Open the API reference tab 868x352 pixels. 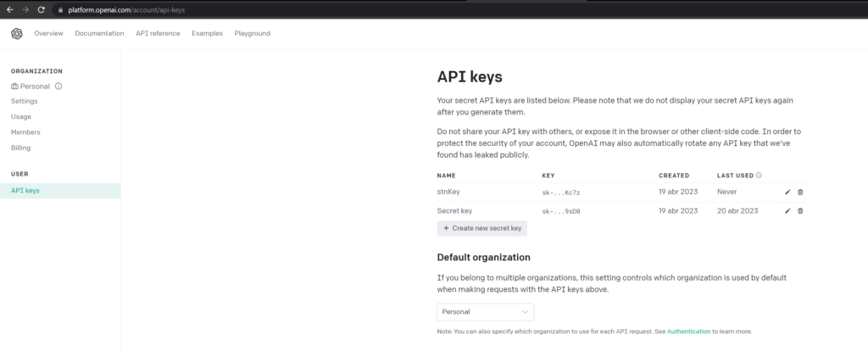(158, 33)
